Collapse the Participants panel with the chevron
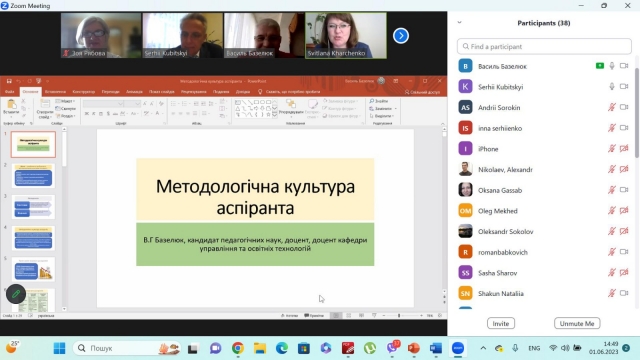Image resolution: width=640 pixels, height=360 pixels. pyautogui.click(x=460, y=22)
